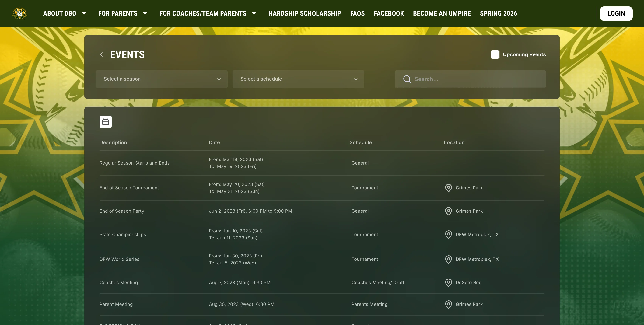Open the SPRING 2026 page

point(498,13)
